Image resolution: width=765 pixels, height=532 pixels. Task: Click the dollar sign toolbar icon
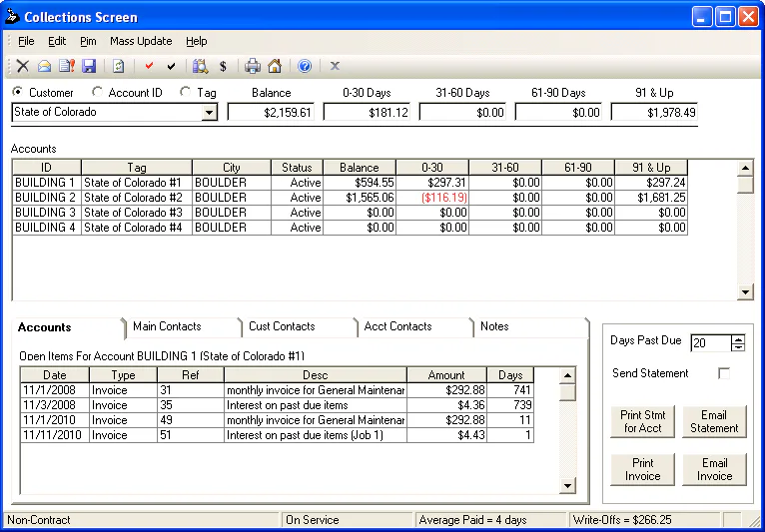[223, 67]
